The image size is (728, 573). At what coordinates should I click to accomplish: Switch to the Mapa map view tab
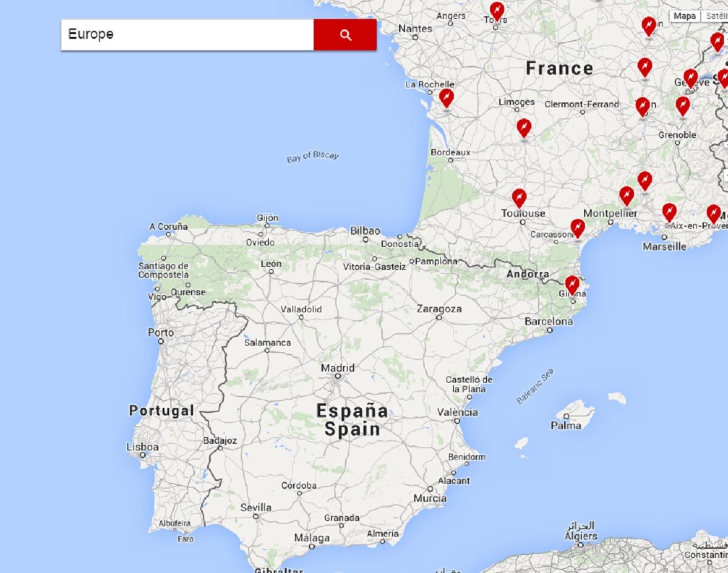click(x=684, y=16)
